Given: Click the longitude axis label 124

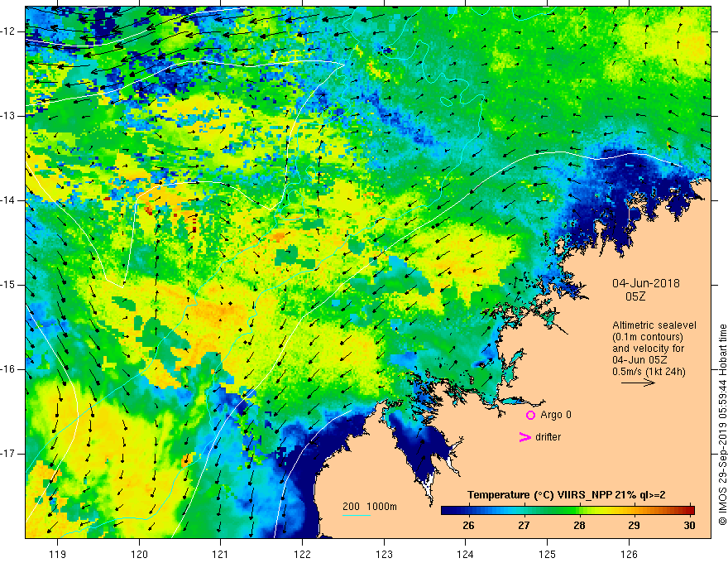Looking at the screenshot, I should coord(466,554).
